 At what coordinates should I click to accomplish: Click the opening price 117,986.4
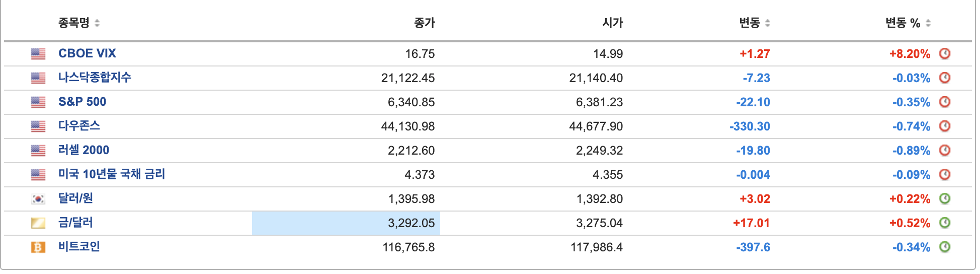[x=597, y=247]
